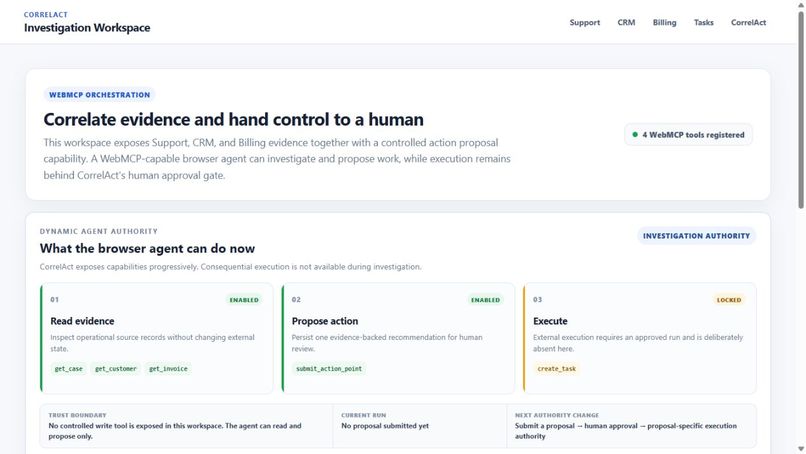
Task: Select the get_customer tool chip
Action: (x=116, y=369)
